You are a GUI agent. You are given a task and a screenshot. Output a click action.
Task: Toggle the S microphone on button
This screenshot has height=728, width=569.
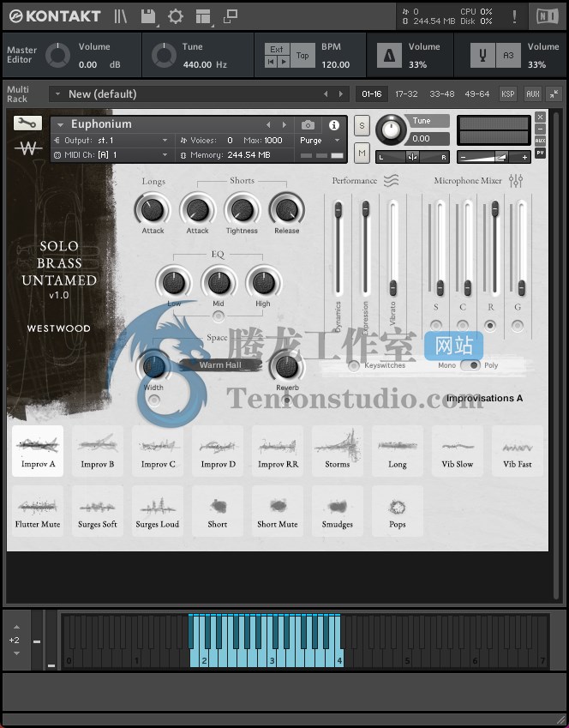pos(436,326)
